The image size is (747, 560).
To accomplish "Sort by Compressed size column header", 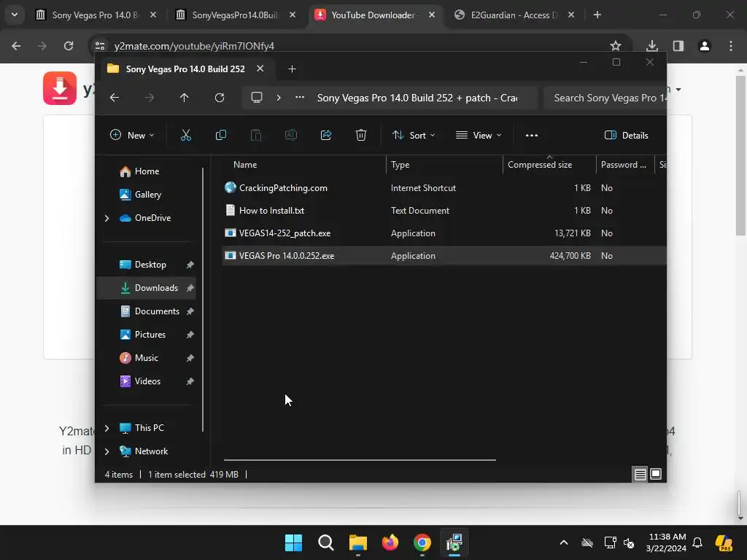I will pos(549,165).
